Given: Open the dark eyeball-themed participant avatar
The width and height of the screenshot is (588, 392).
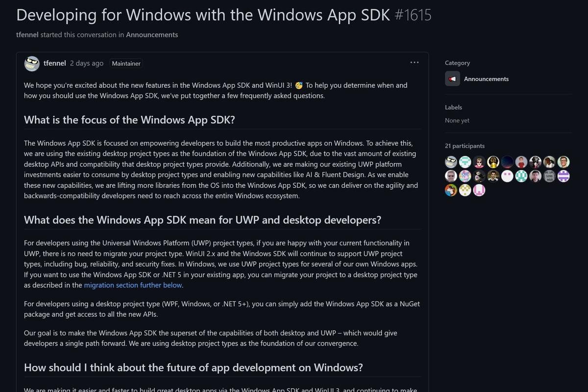Looking at the screenshot, I should pos(479,176).
